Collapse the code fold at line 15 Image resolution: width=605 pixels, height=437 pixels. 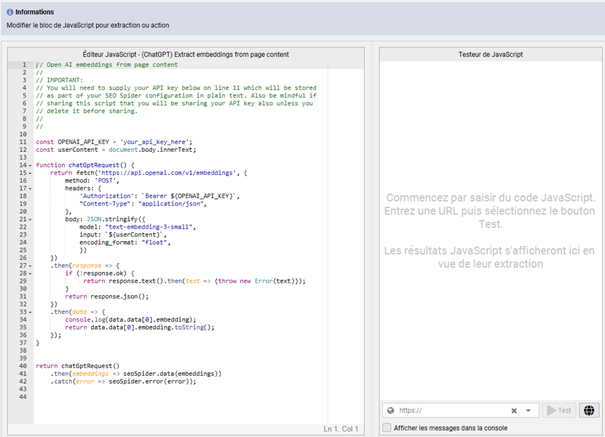[x=30, y=173]
